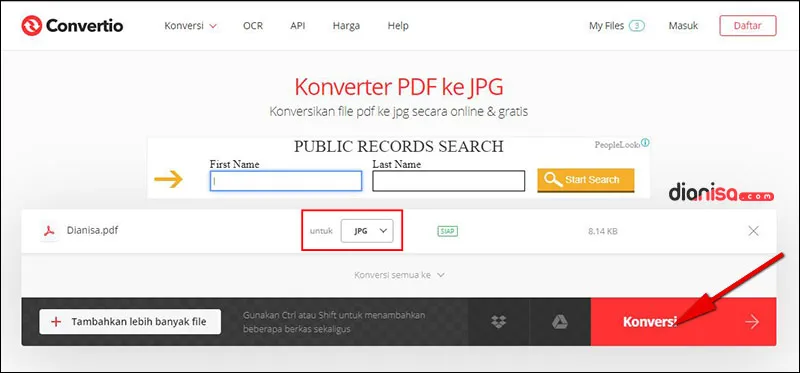This screenshot has width=800, height=373.
Task: Open the Harga pricing page
Action: (x=346, y=26)
